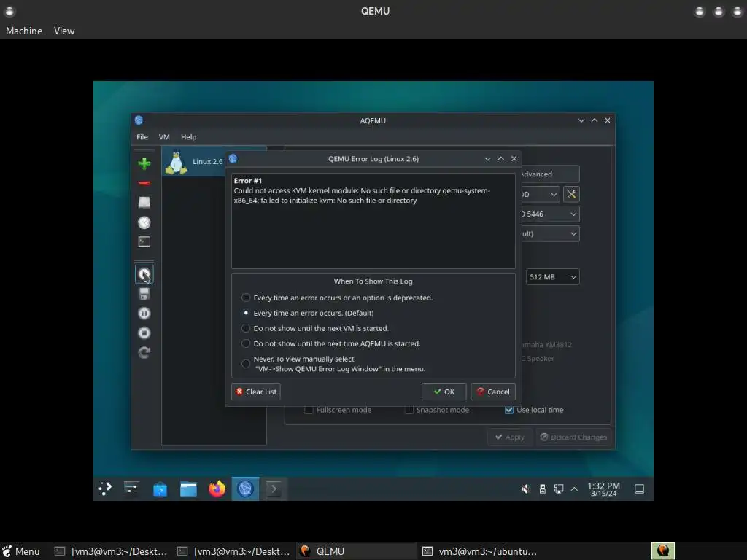Click the removable device tray icon
The width and height of the screenshot is (747, 560).
pyautogui.click(x=542, y=489)
